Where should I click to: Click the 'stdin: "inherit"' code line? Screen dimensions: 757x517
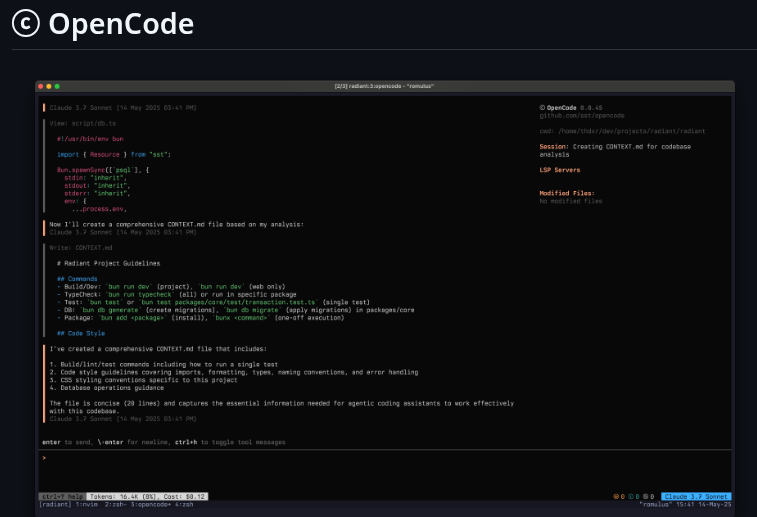tap(96, 178)
